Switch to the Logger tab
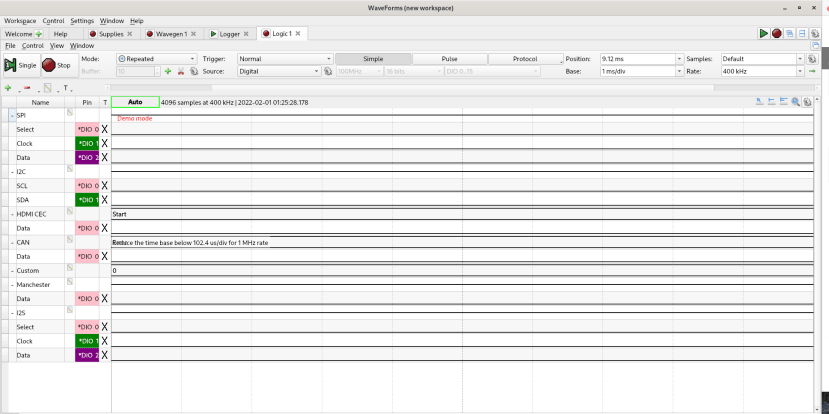829x414 pixels. pyautogui.click(x=230, y=34)
